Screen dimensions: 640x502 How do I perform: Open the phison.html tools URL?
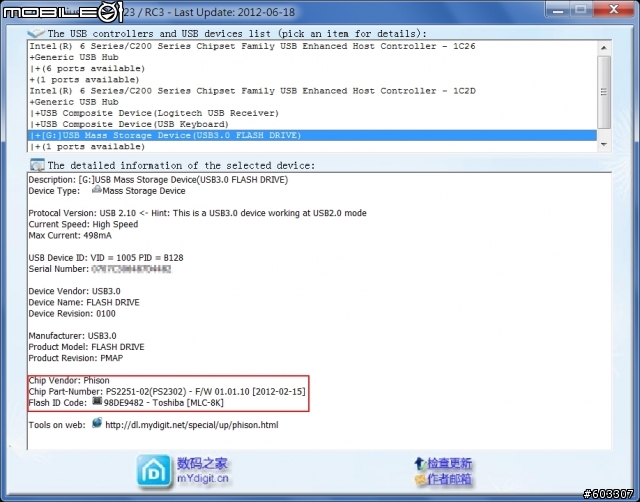click(x=192, y=425)
